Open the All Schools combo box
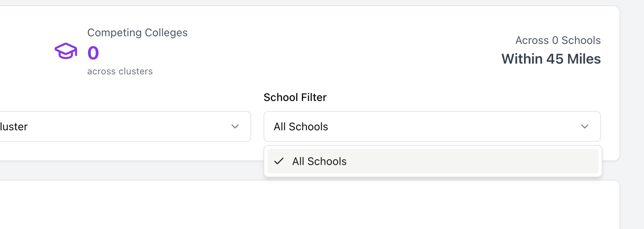 pyautogui.click(x=423, y=126)
